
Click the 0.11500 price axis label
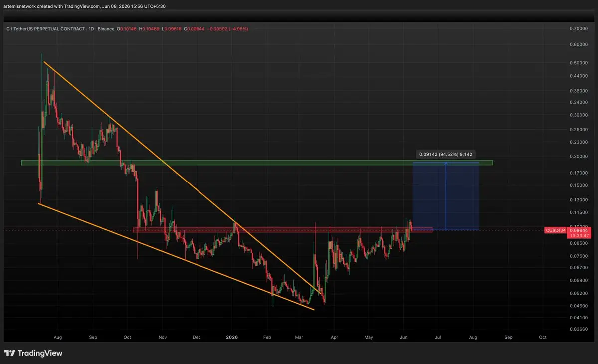(578, 213)
